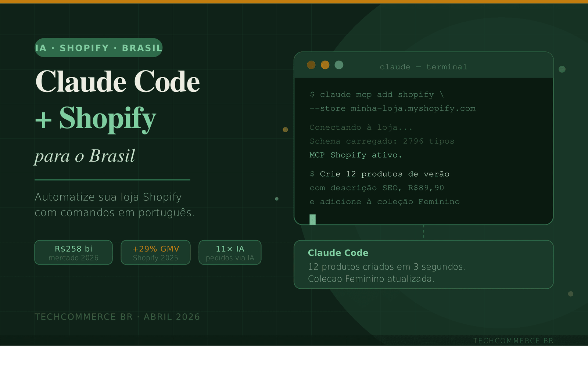Image resolution: width=588 pixels, height=389 pixels.
Task: Select the blinking cursor in the terminal
Action: (312, 218)
